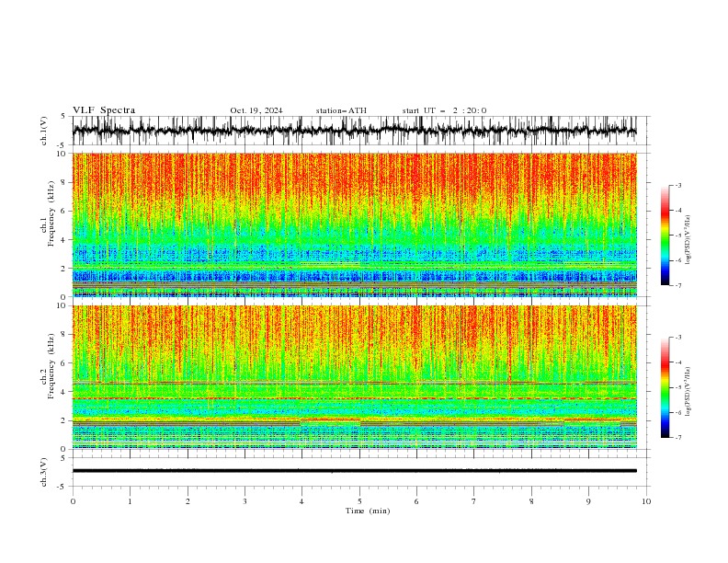Click the "Time (min)" x-axis label
728x563 pixels.
coord(368,511)
